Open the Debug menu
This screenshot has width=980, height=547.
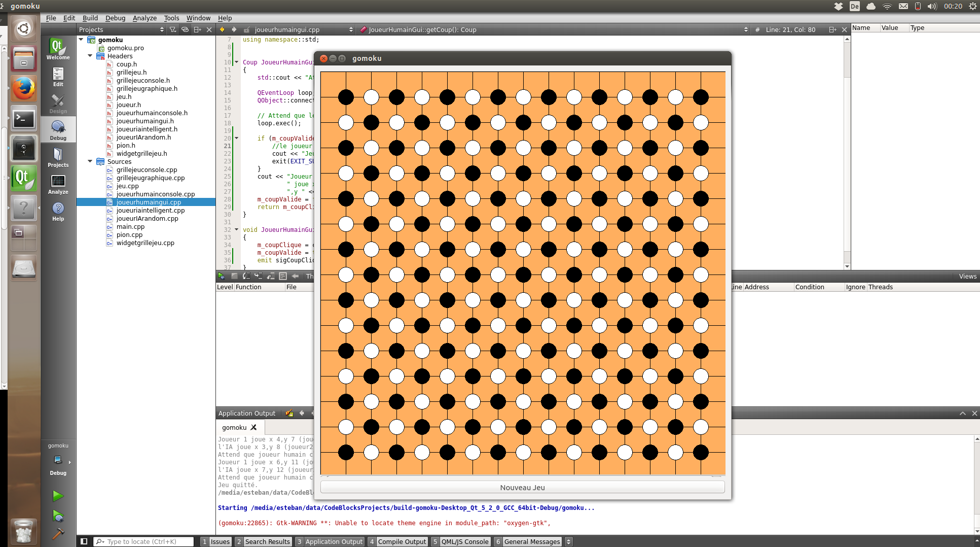click(x=115, y=18)
